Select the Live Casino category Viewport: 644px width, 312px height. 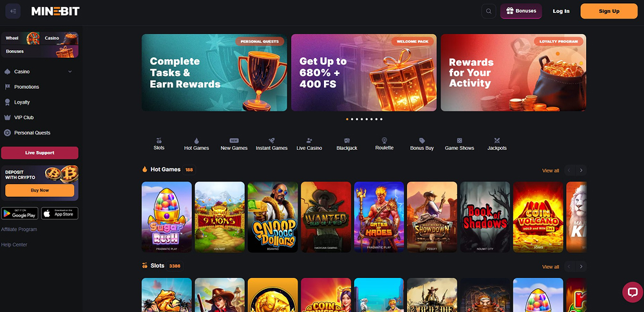(309, 144)
